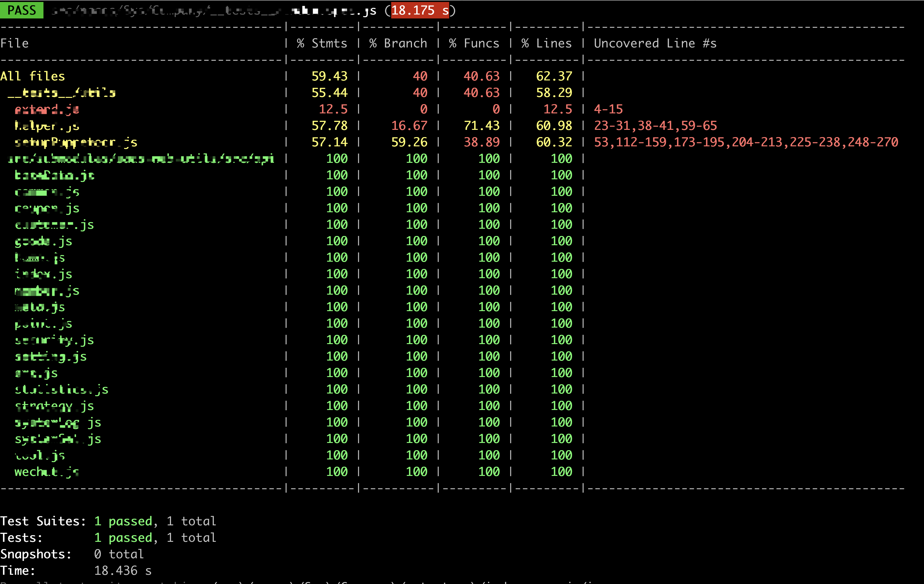Click the Uncovered Line #s header
Image resolution: width=924 pixels, height=584 pixels.
pos(655,44)
